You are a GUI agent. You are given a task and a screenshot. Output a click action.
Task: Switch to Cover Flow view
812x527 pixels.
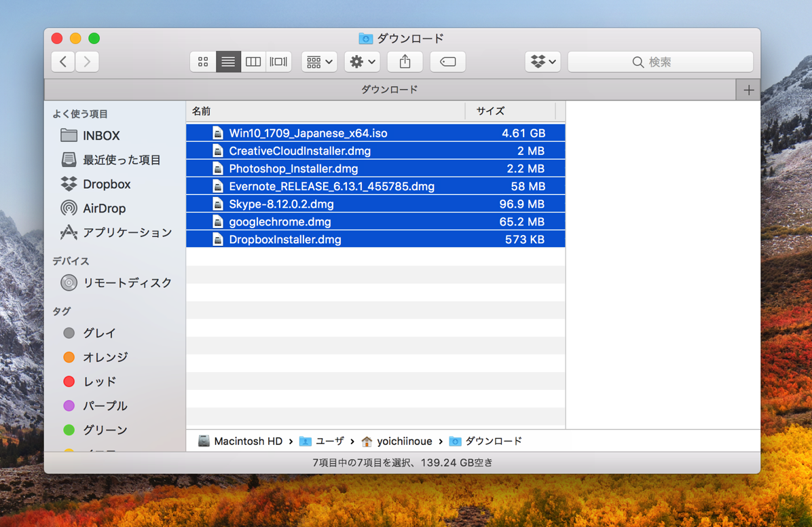pyautogui.click(x=278, y=62)
